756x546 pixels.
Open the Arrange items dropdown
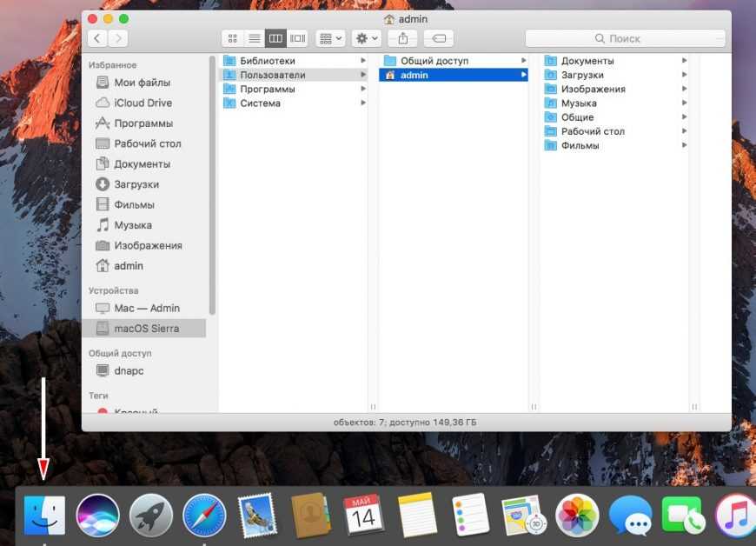point(330,38)
